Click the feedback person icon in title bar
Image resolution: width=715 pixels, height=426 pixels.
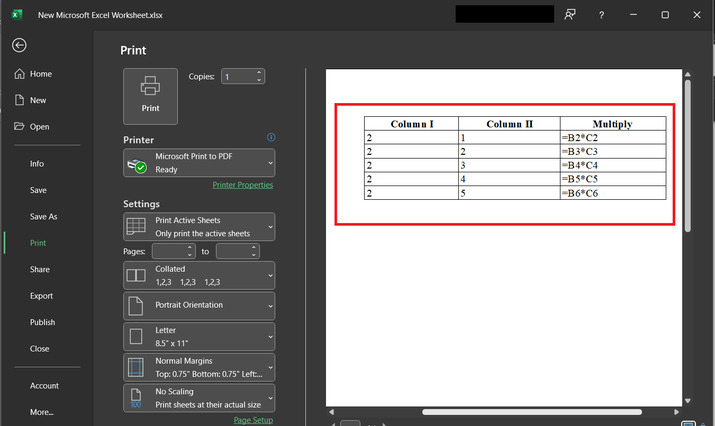(570, 15)
